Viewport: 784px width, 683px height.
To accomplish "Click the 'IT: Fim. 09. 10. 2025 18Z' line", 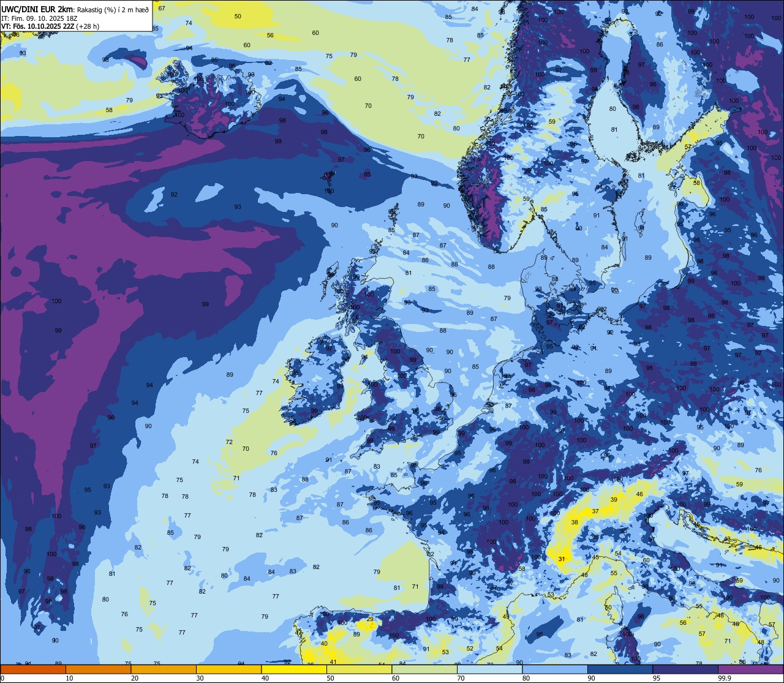I will tap(39, 18).
